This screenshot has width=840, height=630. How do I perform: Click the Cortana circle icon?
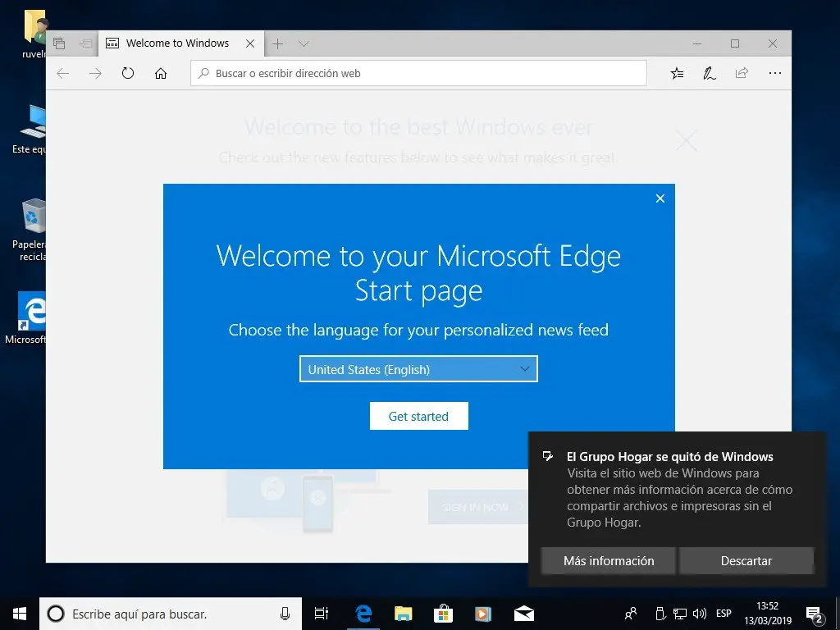tap(56, 614)
